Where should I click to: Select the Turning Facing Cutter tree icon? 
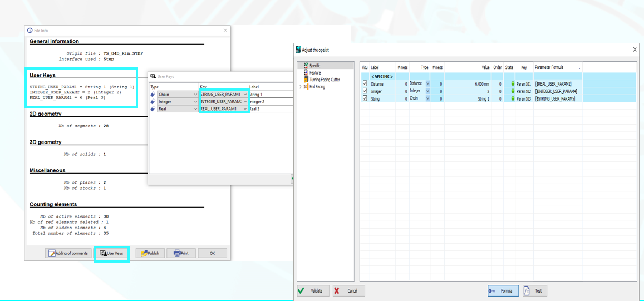coord(306,80)
